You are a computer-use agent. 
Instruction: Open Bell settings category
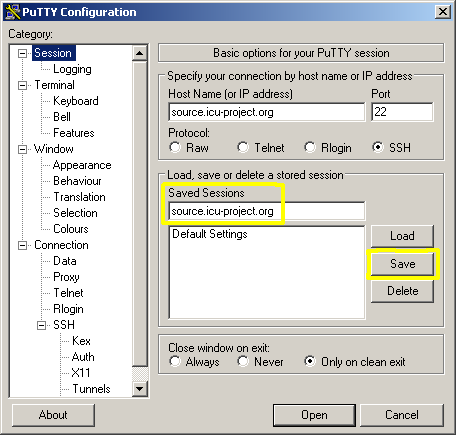62,117
